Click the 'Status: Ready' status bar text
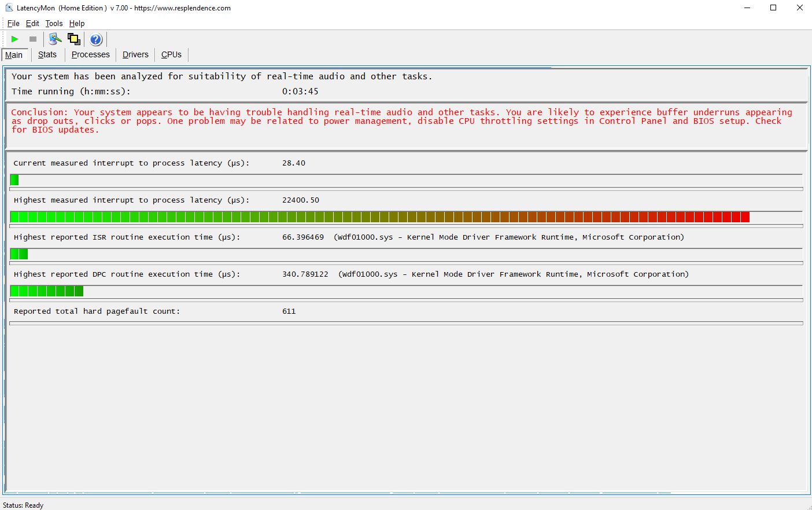 point(23,505)
